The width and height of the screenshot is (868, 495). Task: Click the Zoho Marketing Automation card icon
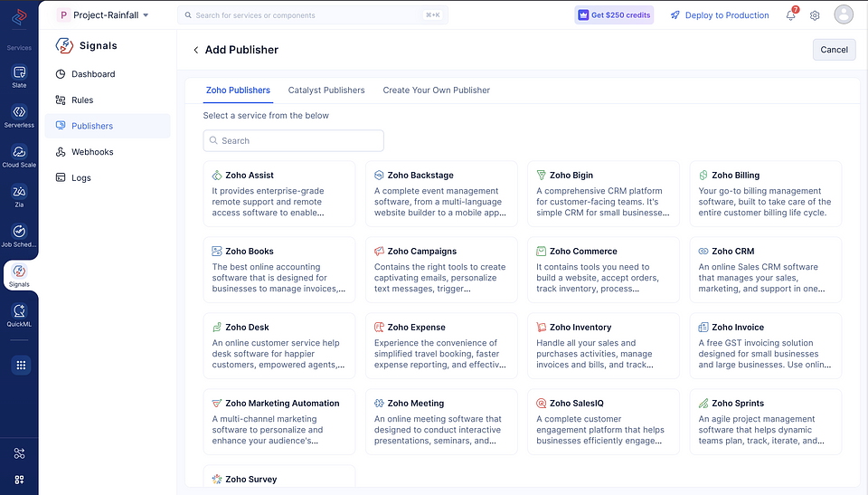click(x=217, y=403)
